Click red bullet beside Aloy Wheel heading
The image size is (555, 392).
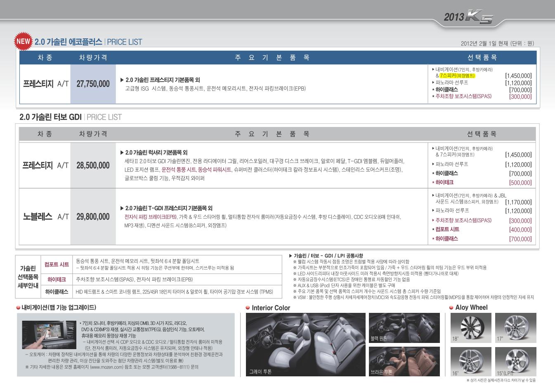pos(451,307)
